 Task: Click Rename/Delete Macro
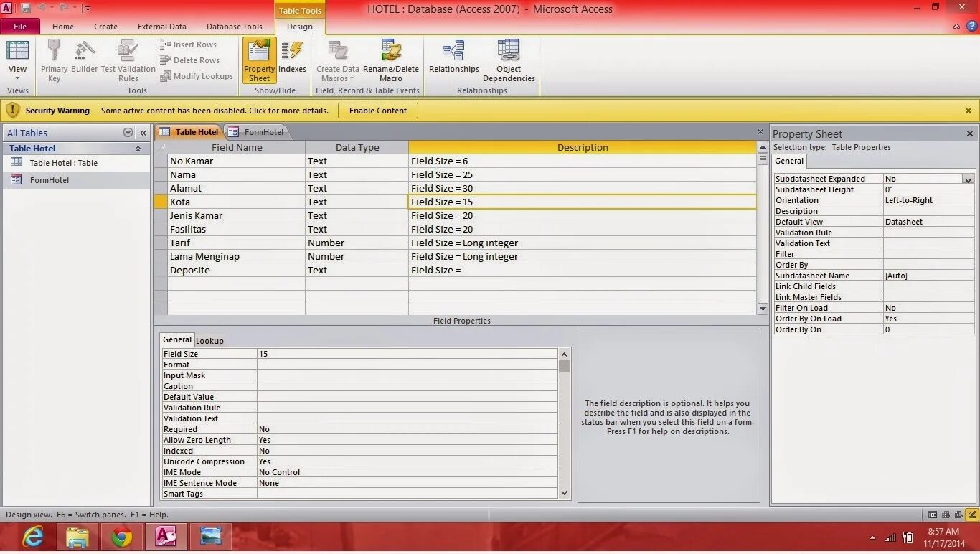click(391, 61)
